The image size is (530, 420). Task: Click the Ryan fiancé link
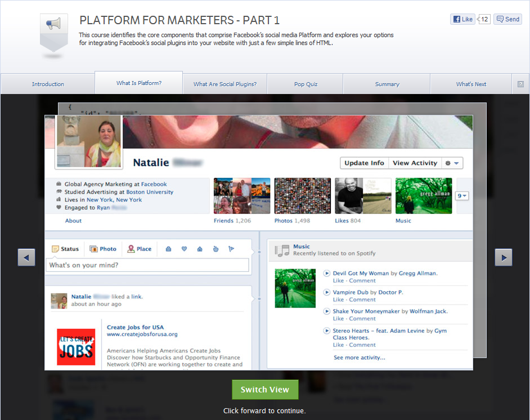click(x=104, y=208)
